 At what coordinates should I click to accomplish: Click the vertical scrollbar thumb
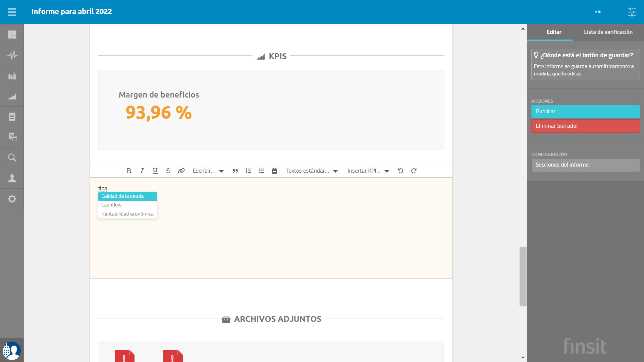coord(523,277)
